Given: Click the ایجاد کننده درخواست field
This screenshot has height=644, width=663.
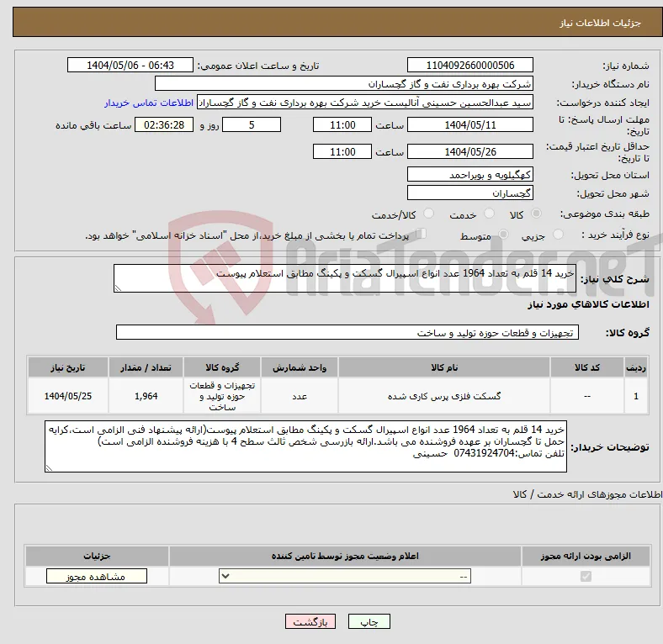Looking at the screenshot, I should 365,103.
